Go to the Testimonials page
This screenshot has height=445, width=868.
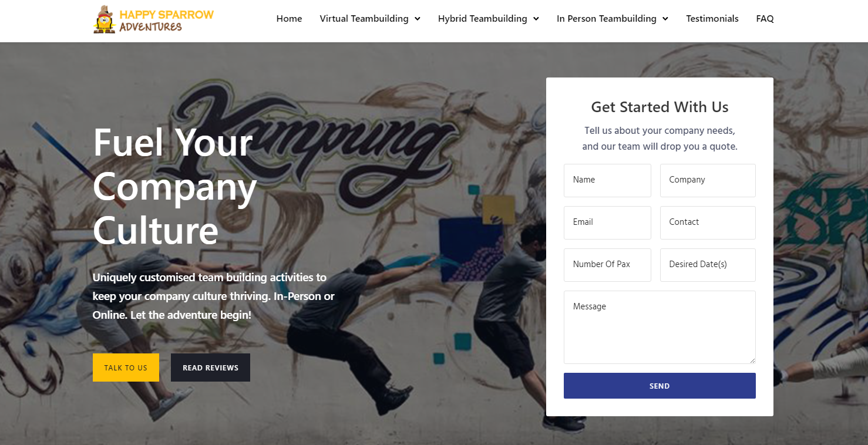(x=712, y=19)
